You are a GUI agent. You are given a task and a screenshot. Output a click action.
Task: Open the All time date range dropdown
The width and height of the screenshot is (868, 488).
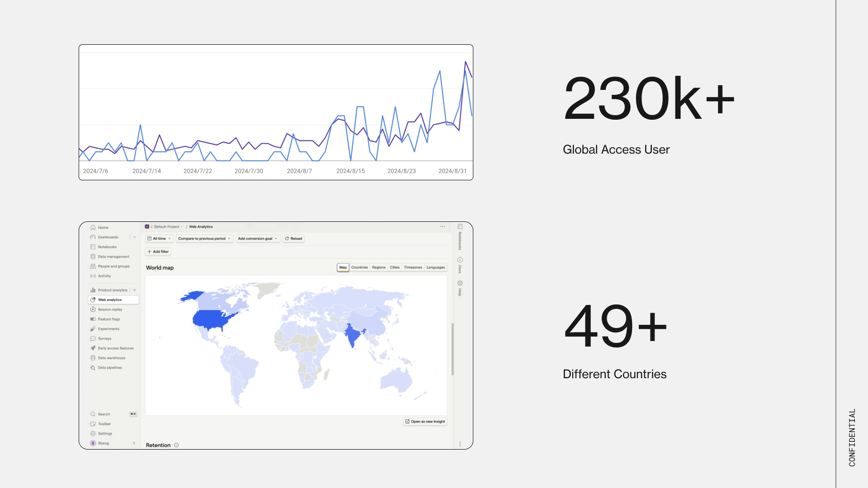(x=159, y=239)
